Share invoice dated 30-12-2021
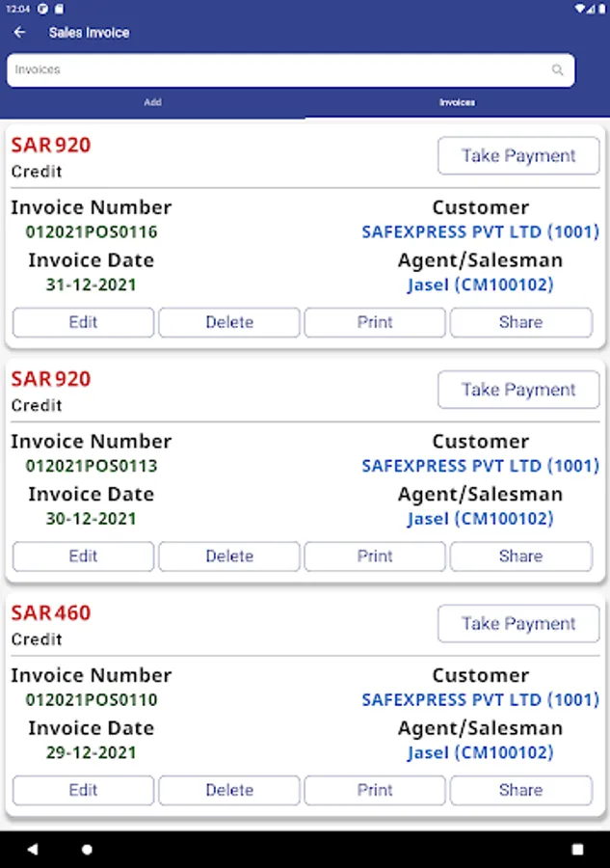This screenshot has width=610, height=868. tap(520, 556)
